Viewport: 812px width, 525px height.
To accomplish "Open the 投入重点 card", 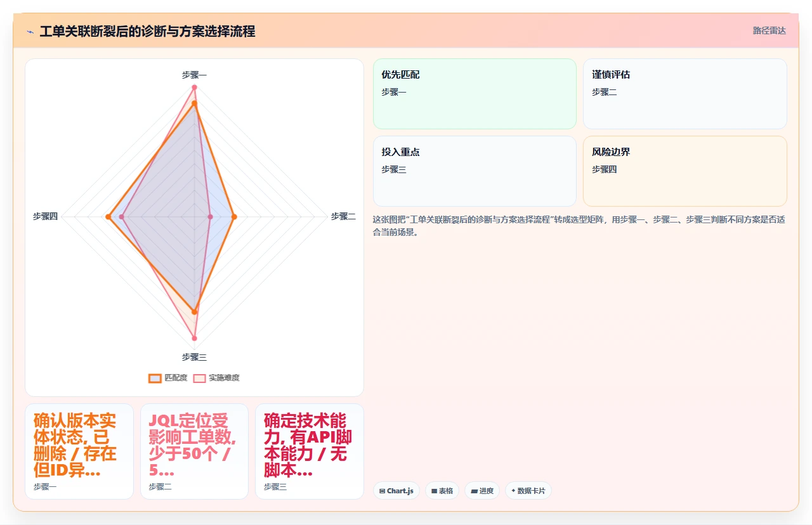I will [x=475, y=171].
